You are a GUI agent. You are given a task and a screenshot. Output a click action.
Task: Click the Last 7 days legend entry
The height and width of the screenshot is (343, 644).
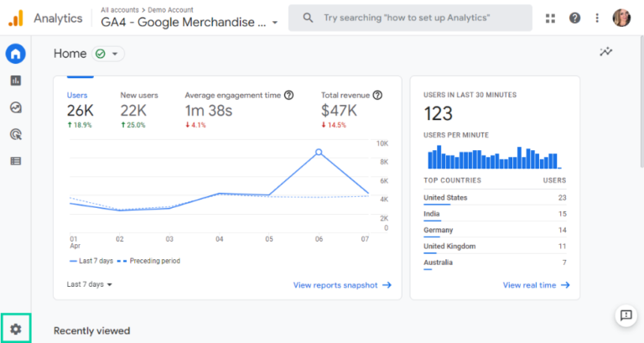coord(91,261)
